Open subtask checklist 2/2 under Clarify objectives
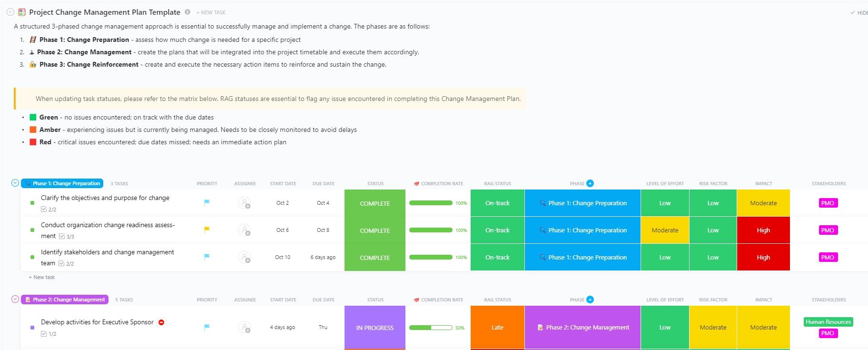Image resolution: width=868 pixels, height=350 pixels. pos(49,209)
